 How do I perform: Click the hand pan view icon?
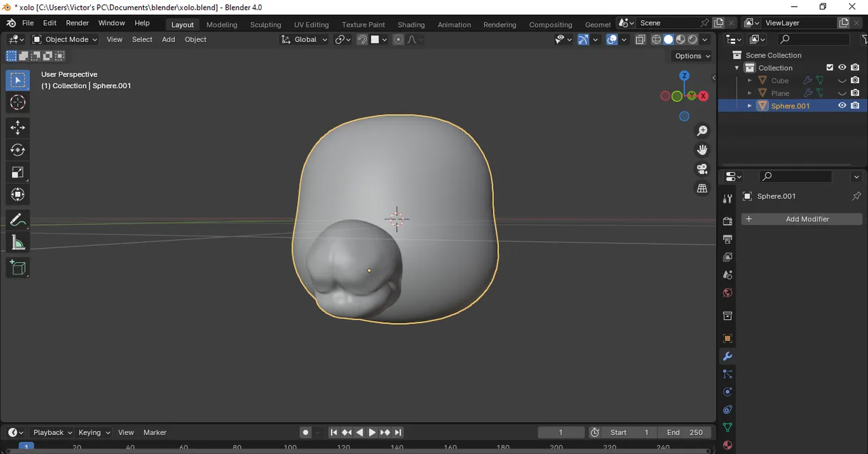(702, 149)
